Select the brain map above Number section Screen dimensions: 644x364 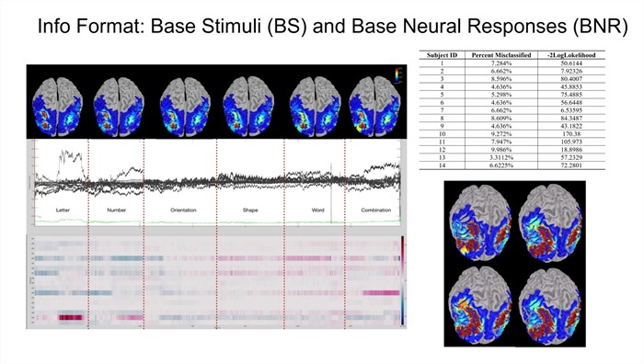pyautogui.click(x=119, y=107)
